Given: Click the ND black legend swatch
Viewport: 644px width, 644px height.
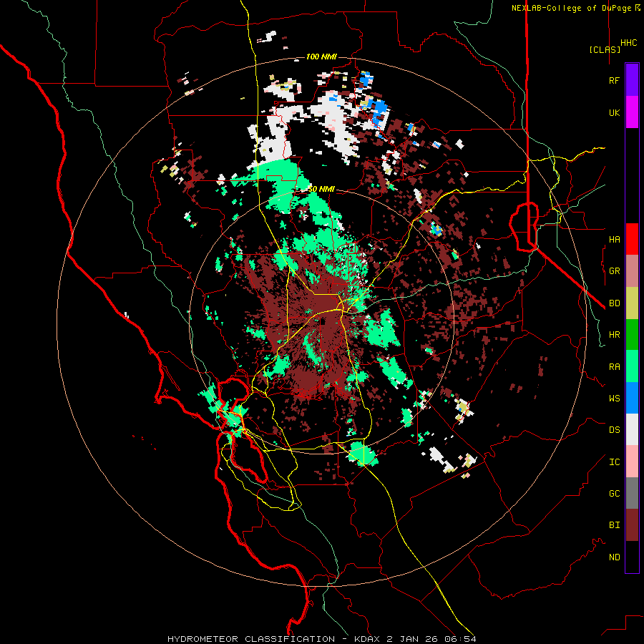Looking at the screenshot, I should pyautogui.click(x=632, y=557).
